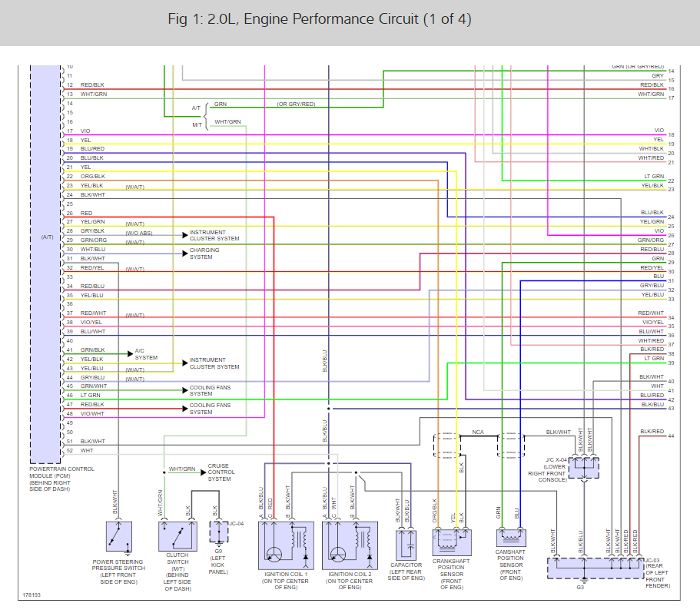Click the Cooling Fans System label at GRN/WHT

click(210, 390)
